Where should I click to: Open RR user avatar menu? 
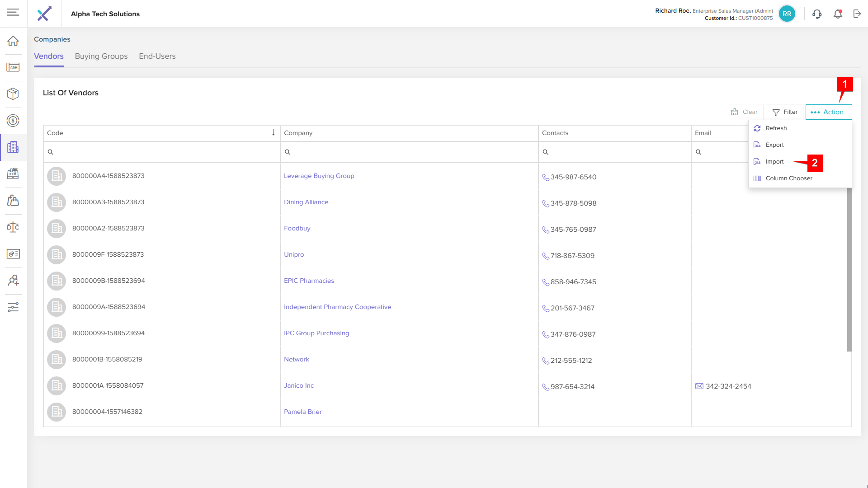tap(787, 14)
